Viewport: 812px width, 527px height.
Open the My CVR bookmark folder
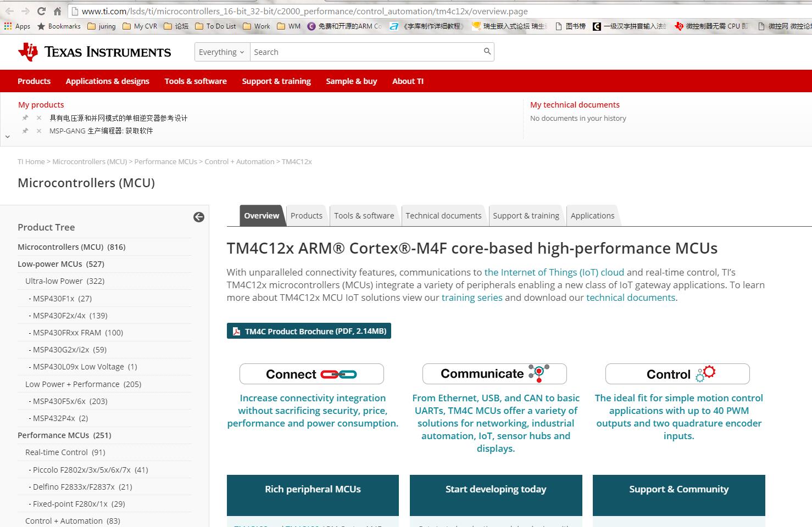(140, 26)
